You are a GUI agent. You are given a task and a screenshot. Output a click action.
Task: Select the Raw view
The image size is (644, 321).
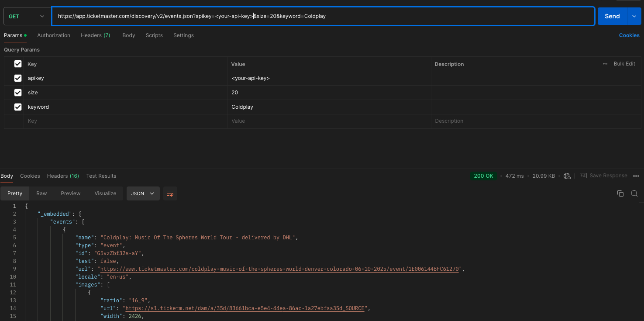coord(41,193)
